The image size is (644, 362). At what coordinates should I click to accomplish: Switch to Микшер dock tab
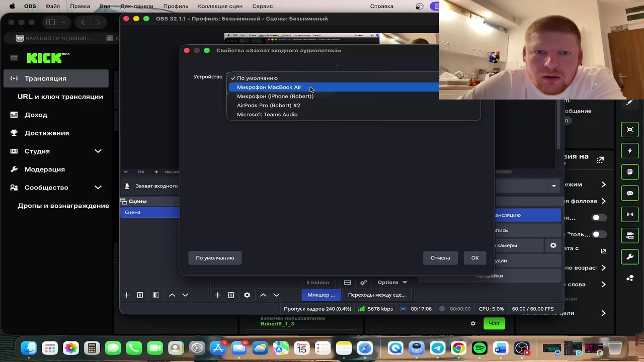point(321,295)
